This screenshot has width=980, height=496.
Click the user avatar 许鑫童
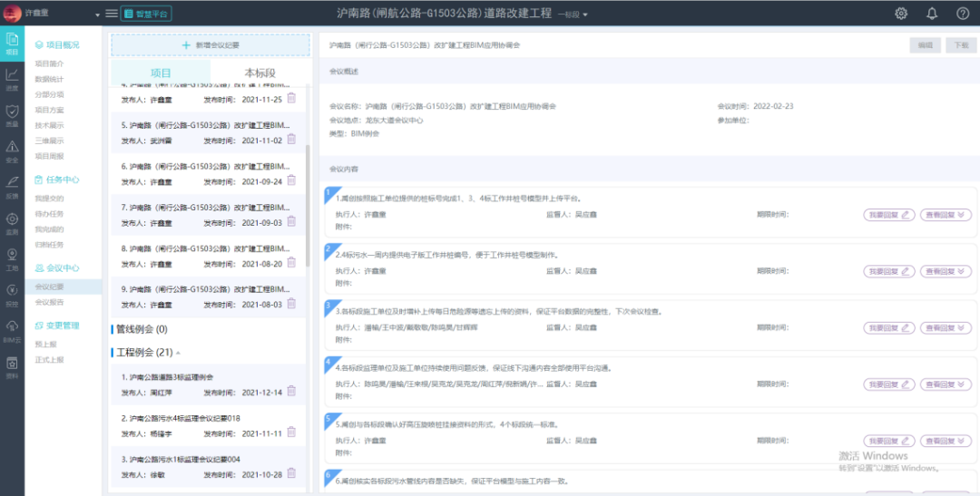(x=12, y=13)
